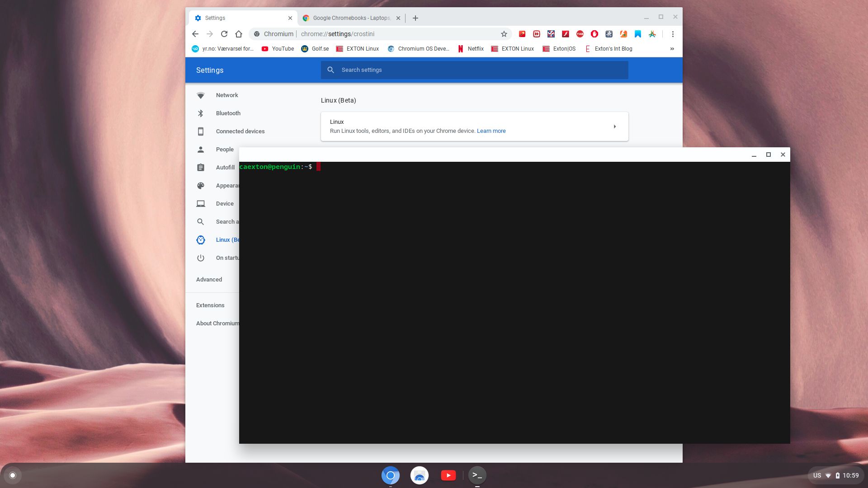Select the terminal app in taskbar

click(x=477, y=475)
